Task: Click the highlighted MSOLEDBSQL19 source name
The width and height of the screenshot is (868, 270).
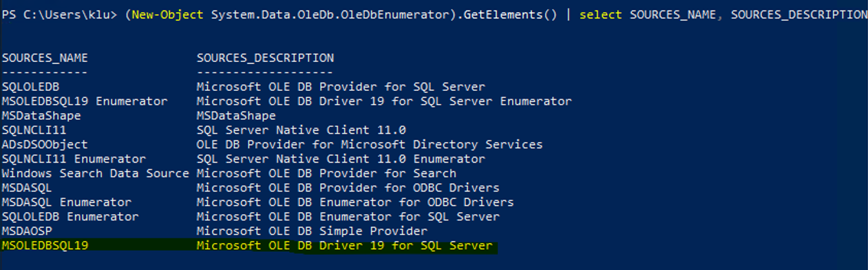Action: pyautogui.click(x=45, y=246)
